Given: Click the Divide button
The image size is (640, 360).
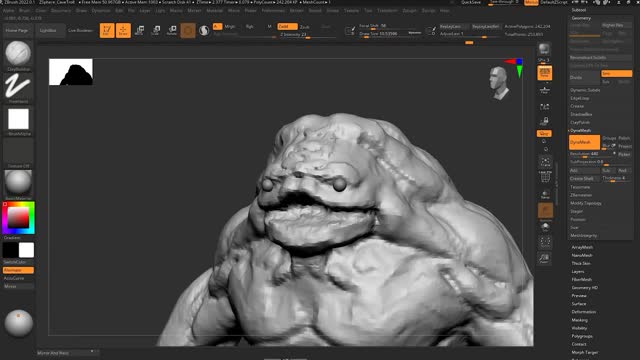Looking at the screenshot, I should (x=584, y=78).
